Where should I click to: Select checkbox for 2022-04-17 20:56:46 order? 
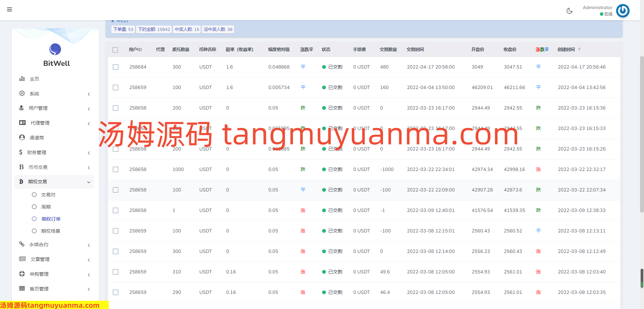tap(115, 67)
